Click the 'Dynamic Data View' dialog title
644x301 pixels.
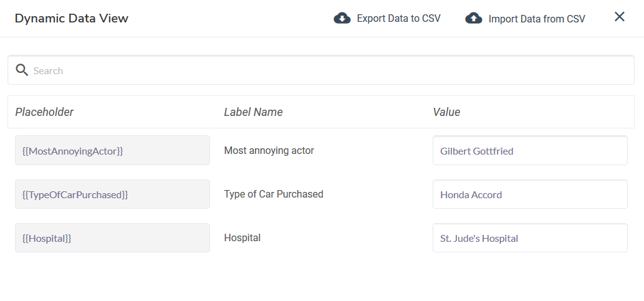[x=72, y=18]
